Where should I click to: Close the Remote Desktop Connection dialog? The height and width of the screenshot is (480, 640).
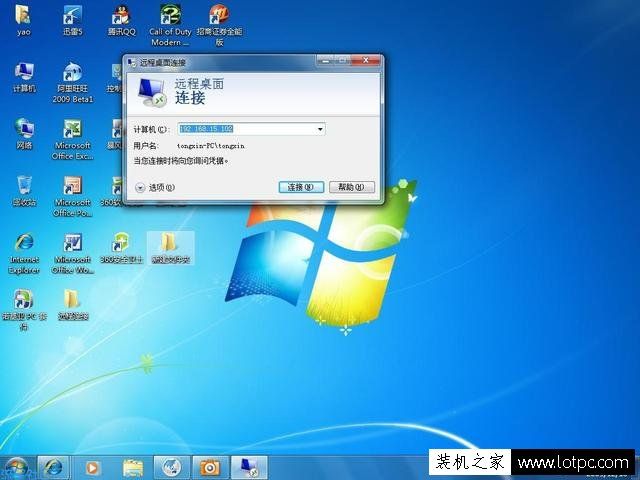[x=366, y=60]
